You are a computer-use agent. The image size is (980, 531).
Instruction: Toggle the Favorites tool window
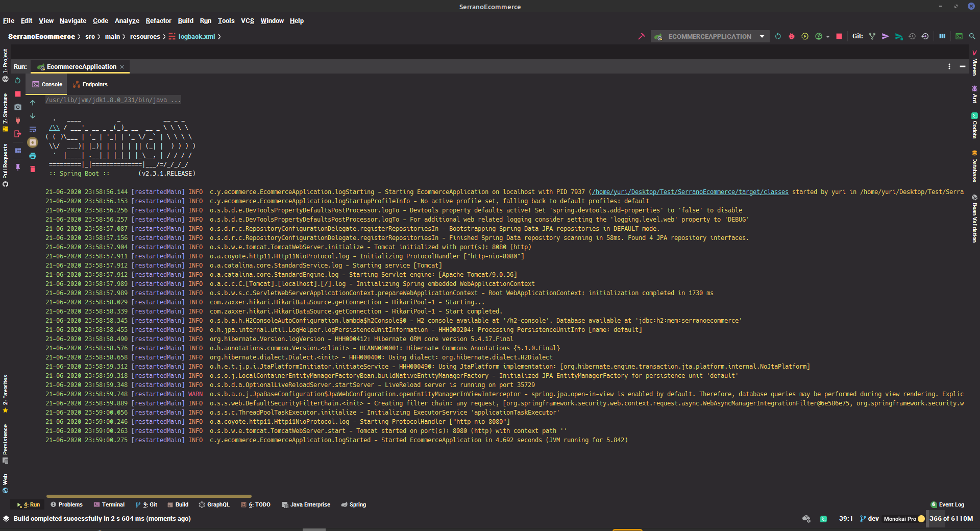pyautogui.click(x=5, y=394)
